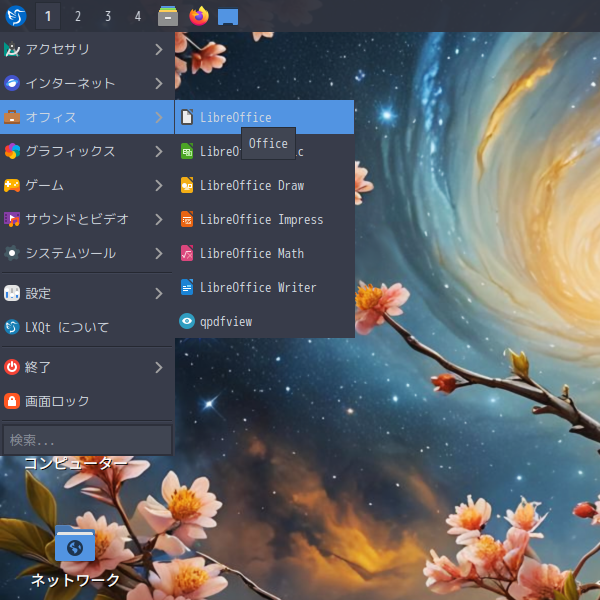Select the オフィス menu category
Viewport: 600px width, 600px height.
tap(87, 117)
